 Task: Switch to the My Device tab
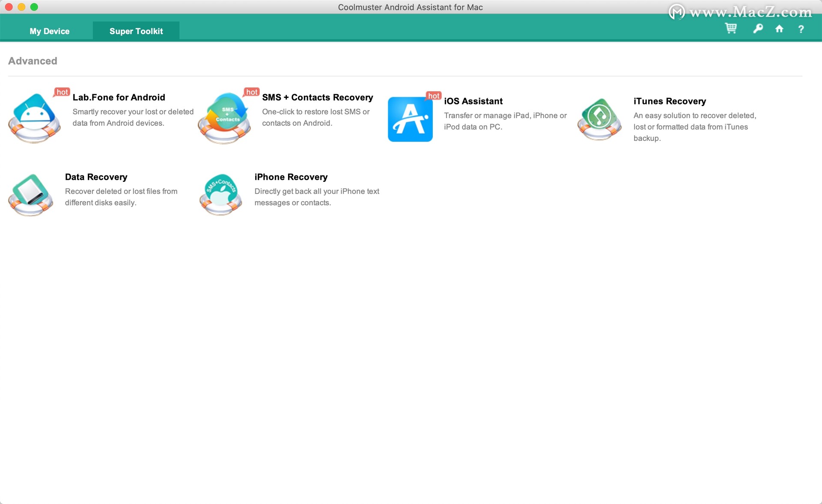click(x=50, y=31)
